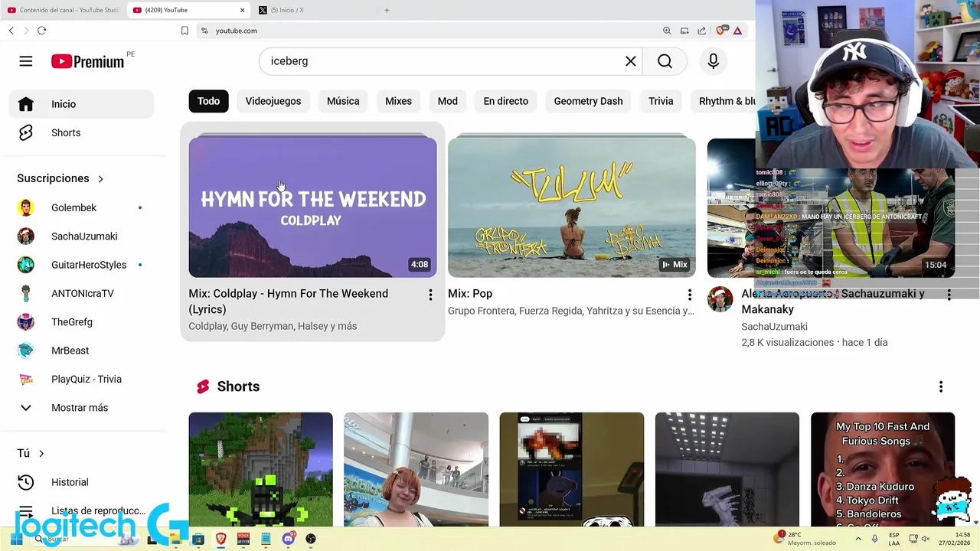Start voice search with the microphone
This screenshot has width=980, height=551.
pos(714,61)
